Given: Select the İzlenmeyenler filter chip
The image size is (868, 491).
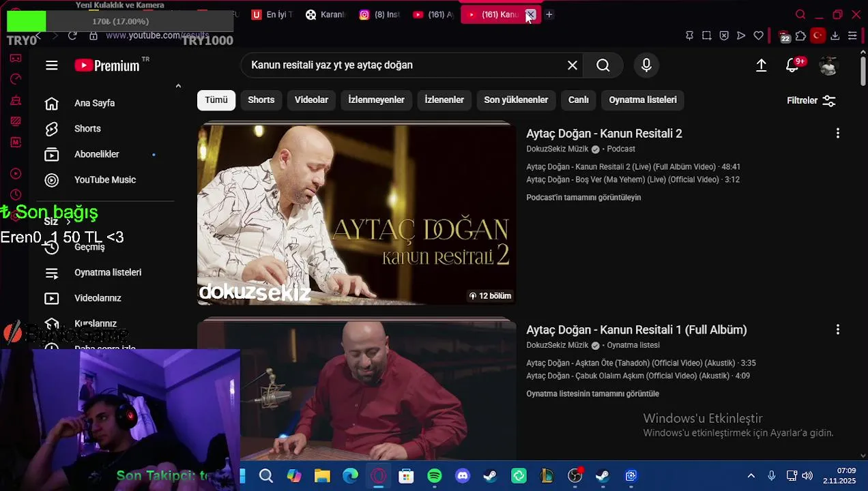Looking at the screenshot, I should click(376, 100).
